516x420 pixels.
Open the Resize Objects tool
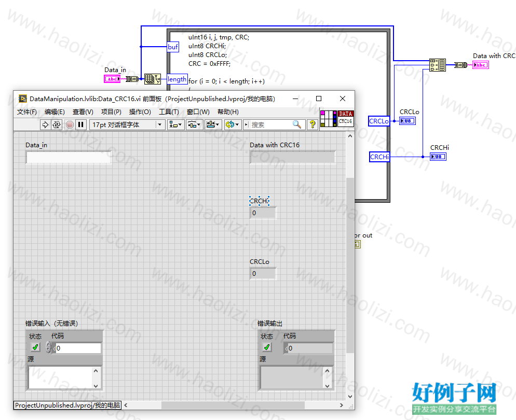[x=213, y=124]
